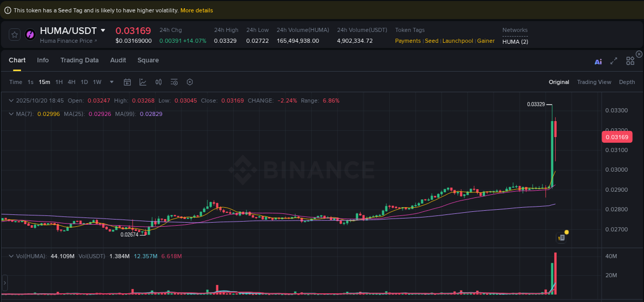The image size is (644, 302).
Task: Open the date range calendar icon
Action: click(127, 82)
